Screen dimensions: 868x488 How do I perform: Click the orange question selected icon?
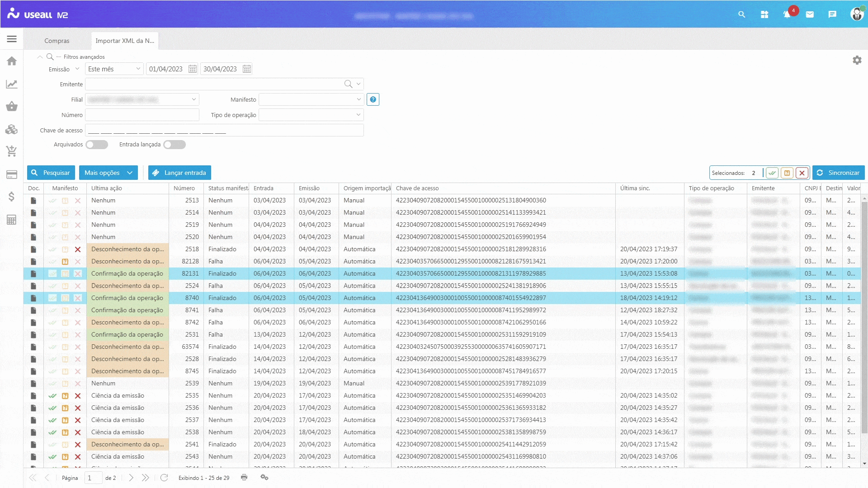click(x=787, y=173)
